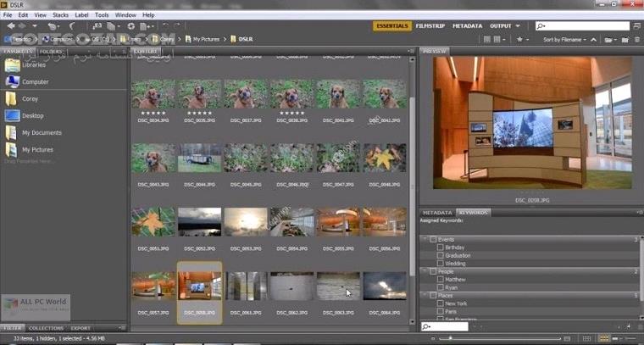Collapse the Events keyword group

[x=425, y=239]
